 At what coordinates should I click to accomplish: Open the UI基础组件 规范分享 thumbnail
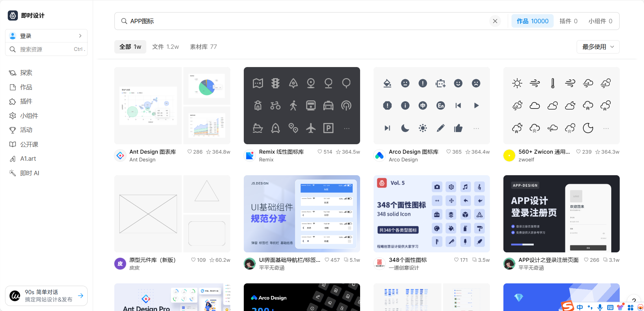(x=302, y=214)
